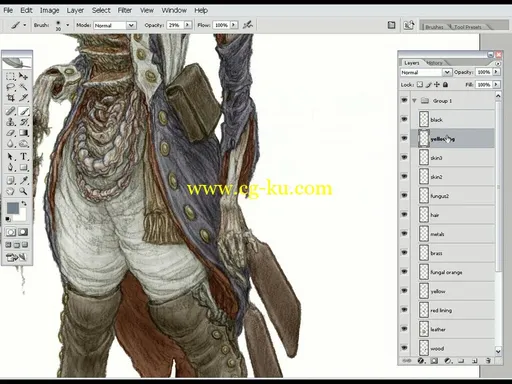This screenshot has width=512, height=384.
Task: Open the File menu
Action: click(8, 10)
